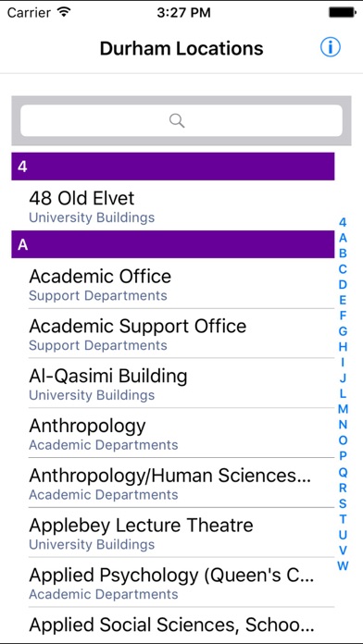Viewport: 363px width, 644px height.
Task: Choose Al-Qasimi Building from list
Action: (x=173, y=383)
